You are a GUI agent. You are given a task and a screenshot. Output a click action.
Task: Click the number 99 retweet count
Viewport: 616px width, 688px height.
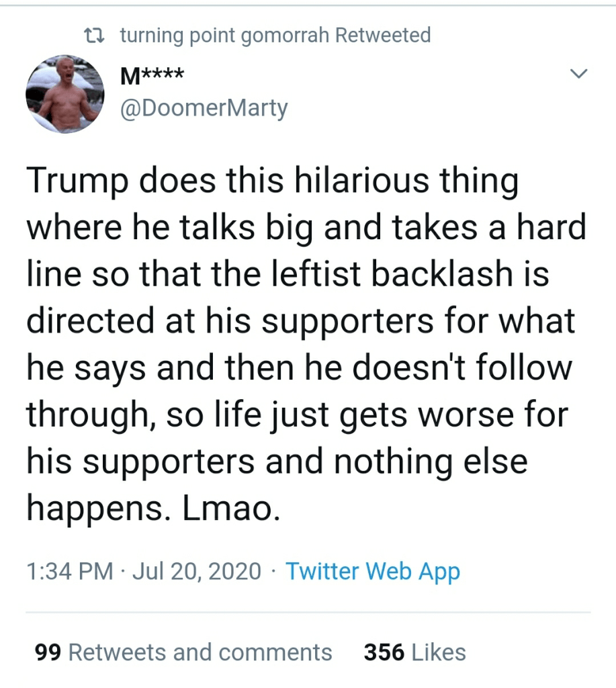click(48, 652)
